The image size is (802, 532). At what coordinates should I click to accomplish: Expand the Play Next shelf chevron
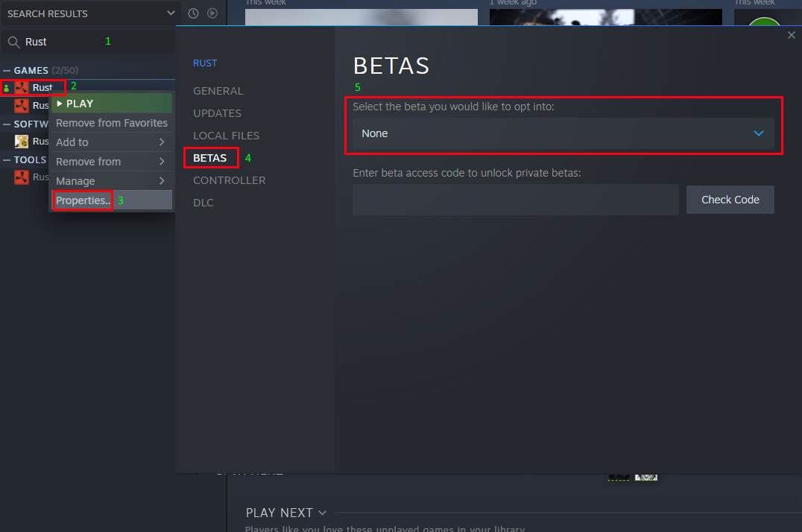[322, 513]
